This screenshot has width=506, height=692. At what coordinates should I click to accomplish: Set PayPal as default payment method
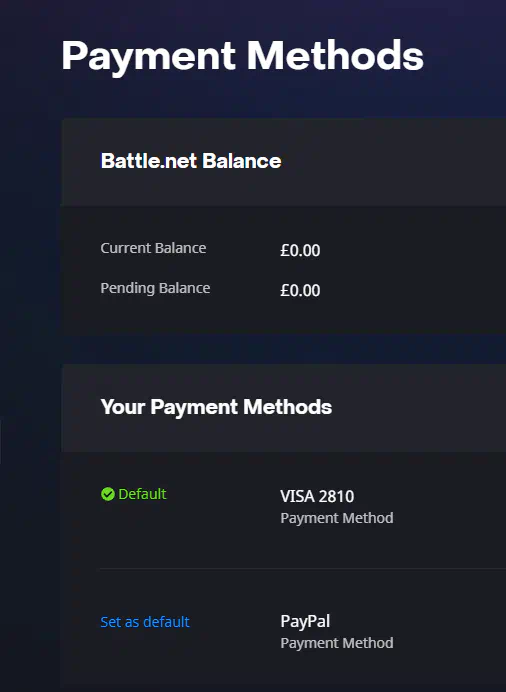(145, 622)
